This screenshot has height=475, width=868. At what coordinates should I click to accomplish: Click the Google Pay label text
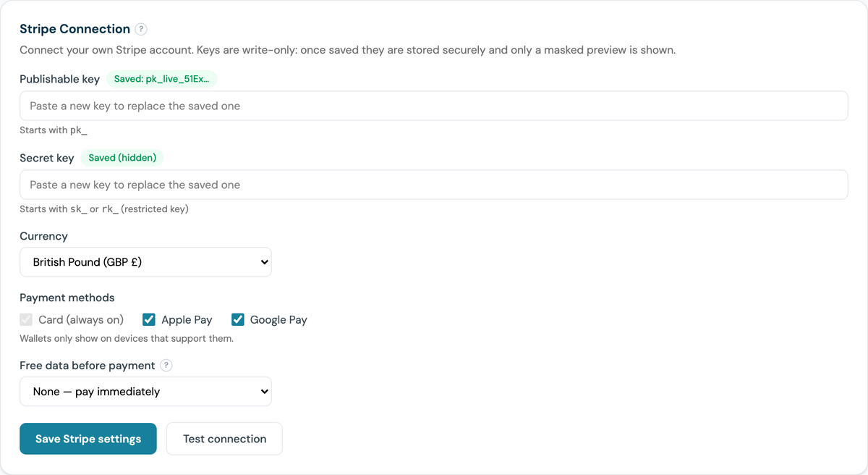coord(278,319)
